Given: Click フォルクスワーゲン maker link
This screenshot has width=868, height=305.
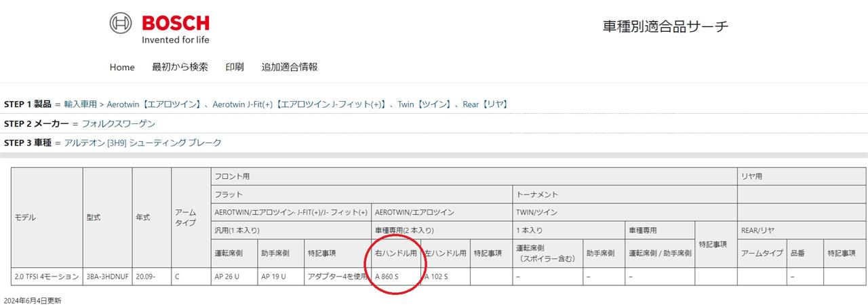Looking at the screenshot, I should tap(119, 123).
